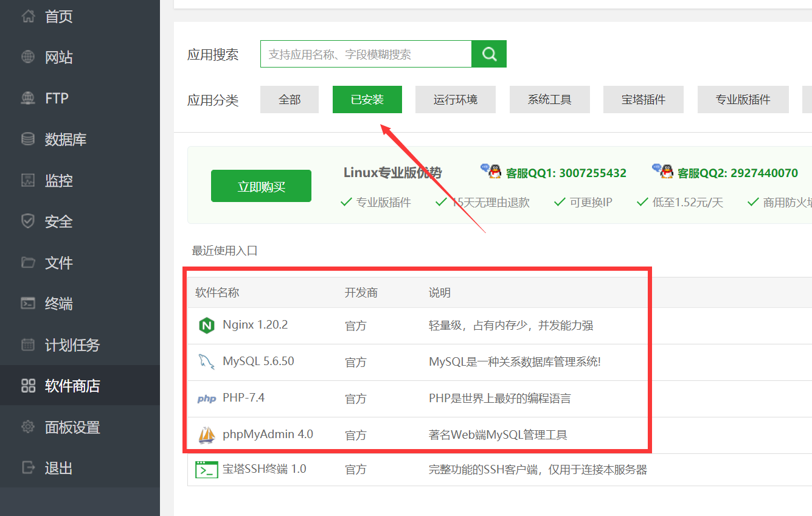Click the gear icon beside 面板设置
This screenshot has width=812, height=516.
pos(28,427)
